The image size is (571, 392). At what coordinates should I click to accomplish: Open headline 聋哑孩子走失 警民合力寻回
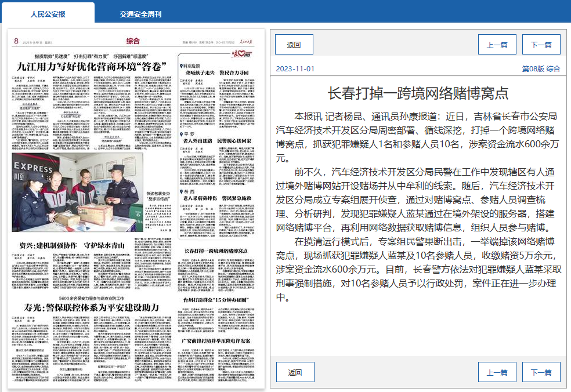tap(217, 73)
